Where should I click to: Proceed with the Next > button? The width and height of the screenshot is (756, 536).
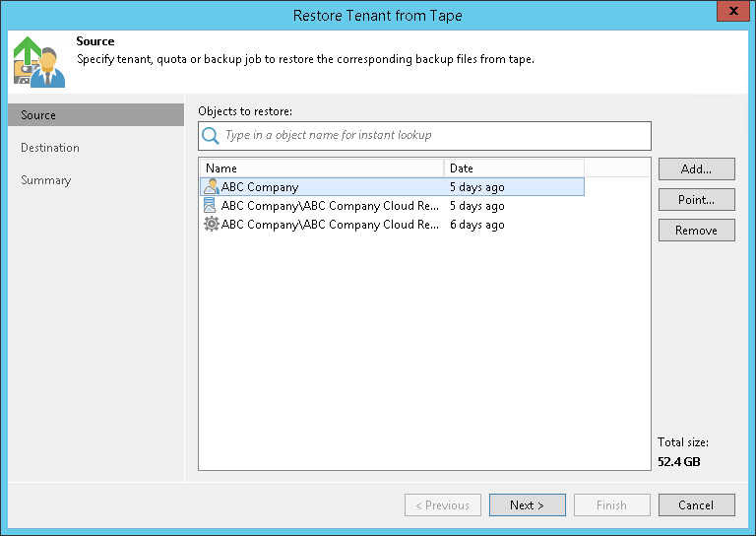tap(527, 505)
